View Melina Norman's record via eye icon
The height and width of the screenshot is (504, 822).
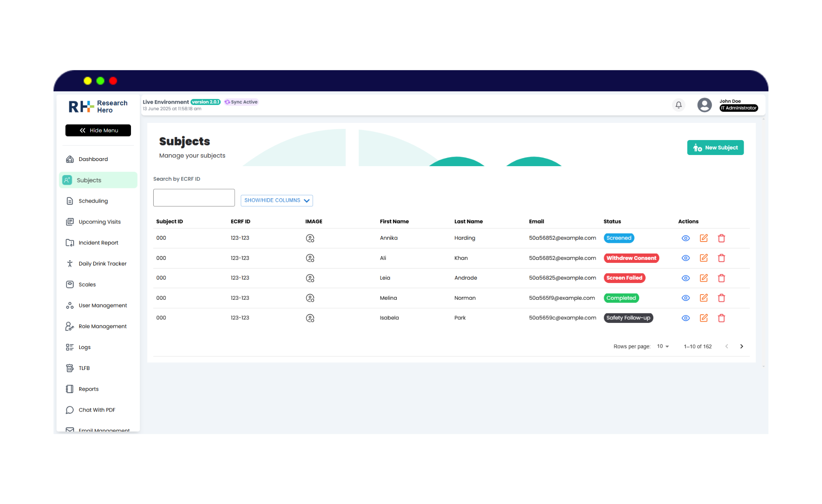pos(685,298)
